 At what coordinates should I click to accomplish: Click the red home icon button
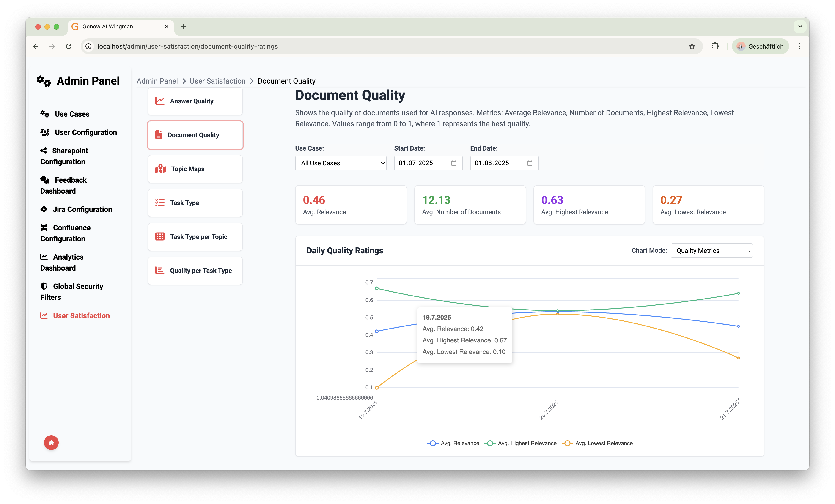51,442
